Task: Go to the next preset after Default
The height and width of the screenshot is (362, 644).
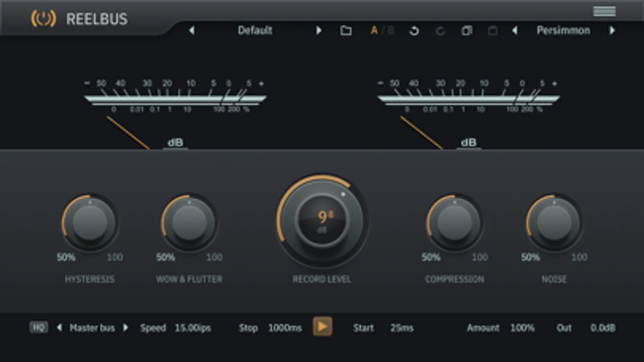Action: tap(319, 30)
